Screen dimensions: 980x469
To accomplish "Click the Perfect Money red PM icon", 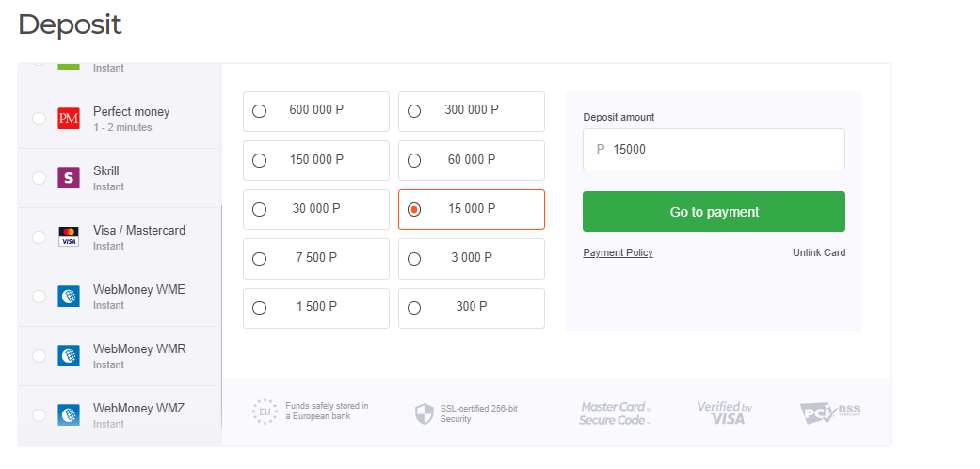I will 69,119.
